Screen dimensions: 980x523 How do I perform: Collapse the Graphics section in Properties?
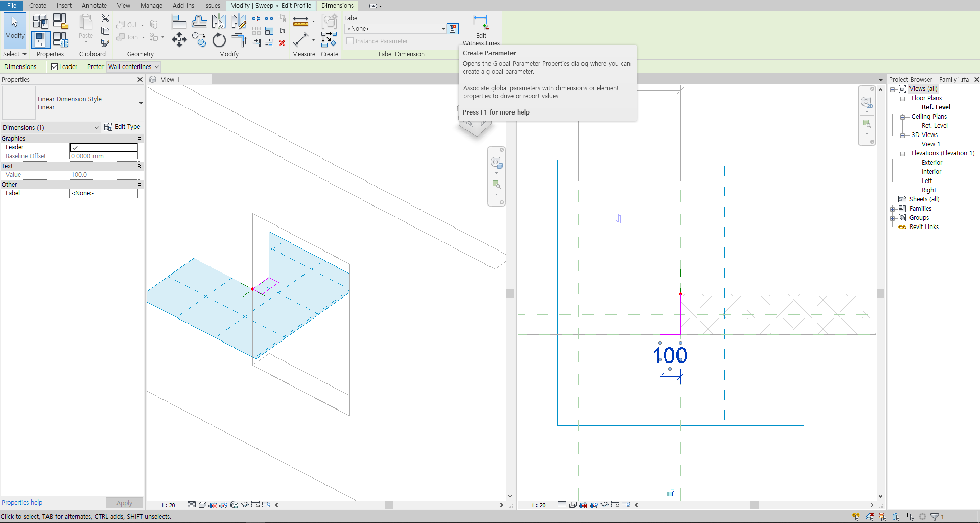click(139, 139)
